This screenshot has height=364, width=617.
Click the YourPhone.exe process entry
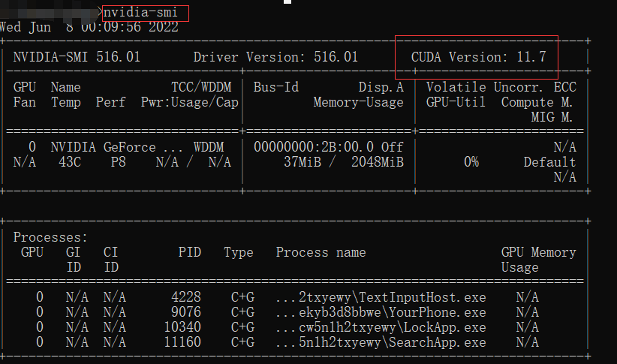[381, 312]
